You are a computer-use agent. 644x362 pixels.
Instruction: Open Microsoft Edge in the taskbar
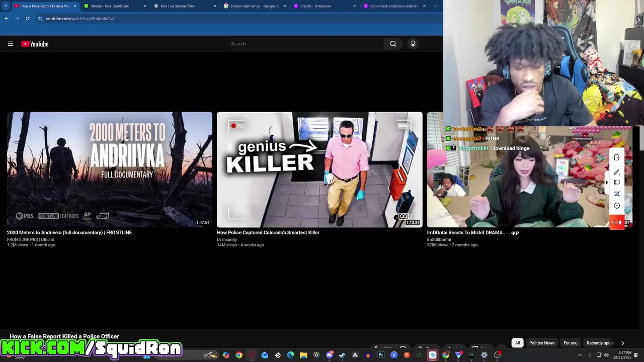click(290, 355)
